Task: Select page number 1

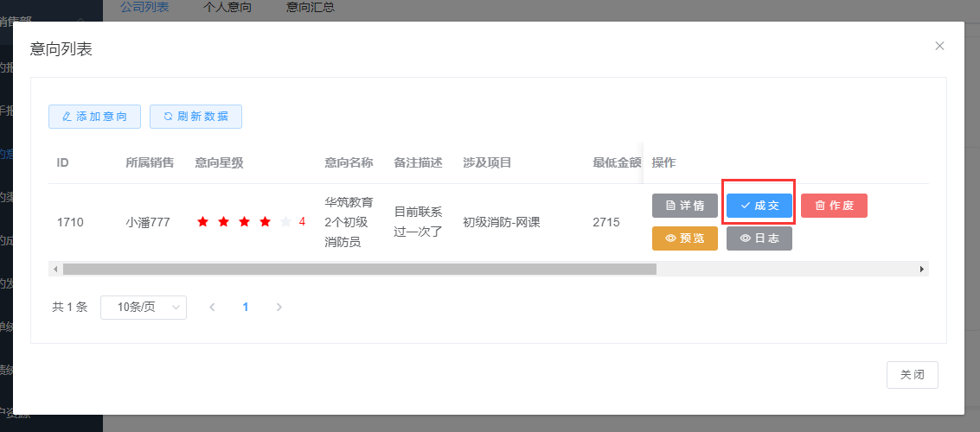Action: pos(246,308)
